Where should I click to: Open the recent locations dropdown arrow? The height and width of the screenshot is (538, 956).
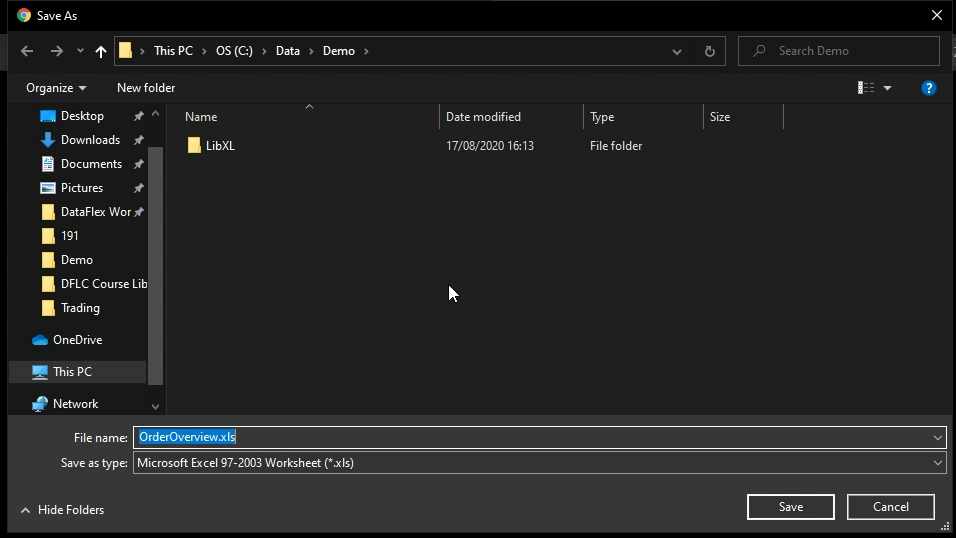pyautogui.click(x=80, y=51)
